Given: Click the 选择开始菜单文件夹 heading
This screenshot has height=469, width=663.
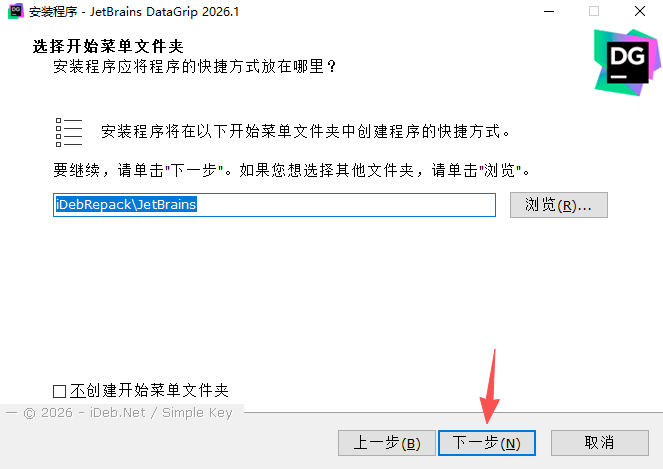Looking at the screenshot, I should click(108, 47).
